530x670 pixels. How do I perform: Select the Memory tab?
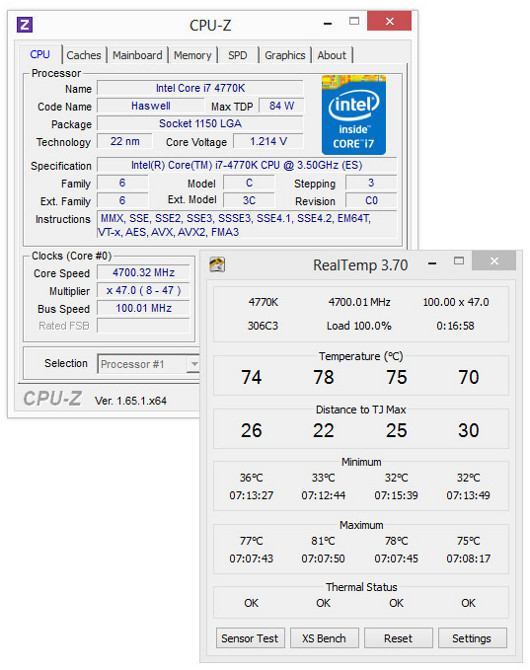pos(192,55)
